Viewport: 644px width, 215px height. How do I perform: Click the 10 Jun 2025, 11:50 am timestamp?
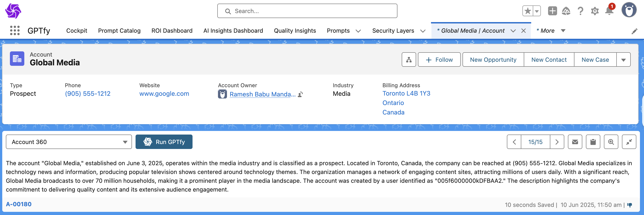pos(591,205)
